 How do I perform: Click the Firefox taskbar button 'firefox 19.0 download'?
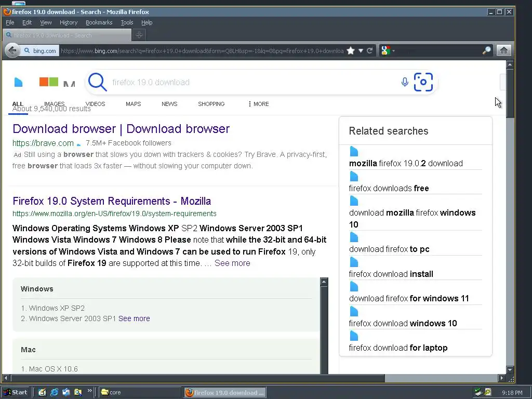pyautogui.click(x=225, y=393)
